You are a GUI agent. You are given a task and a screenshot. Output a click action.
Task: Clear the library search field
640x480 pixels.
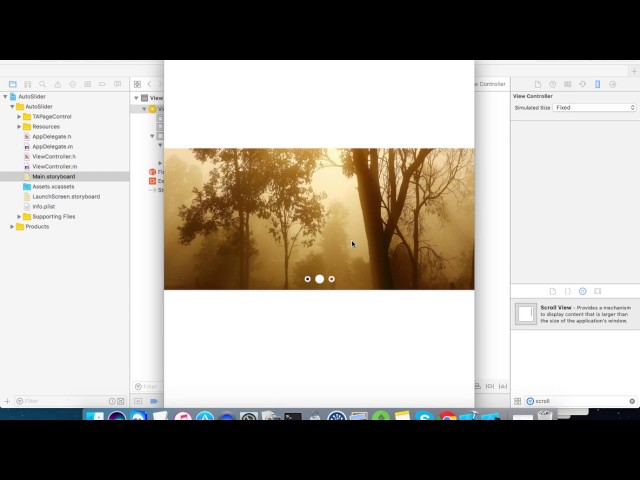coord(632,401)
